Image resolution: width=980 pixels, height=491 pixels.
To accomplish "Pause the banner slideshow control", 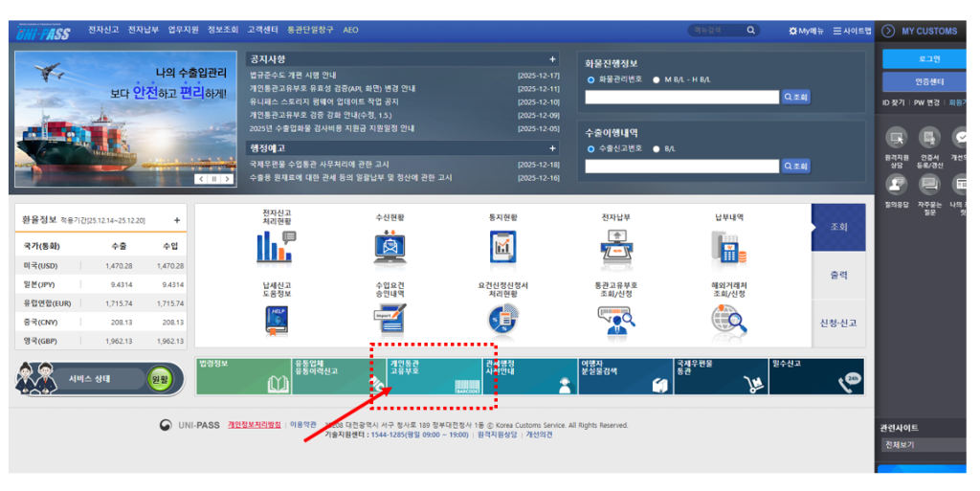I will pos(214,179).
